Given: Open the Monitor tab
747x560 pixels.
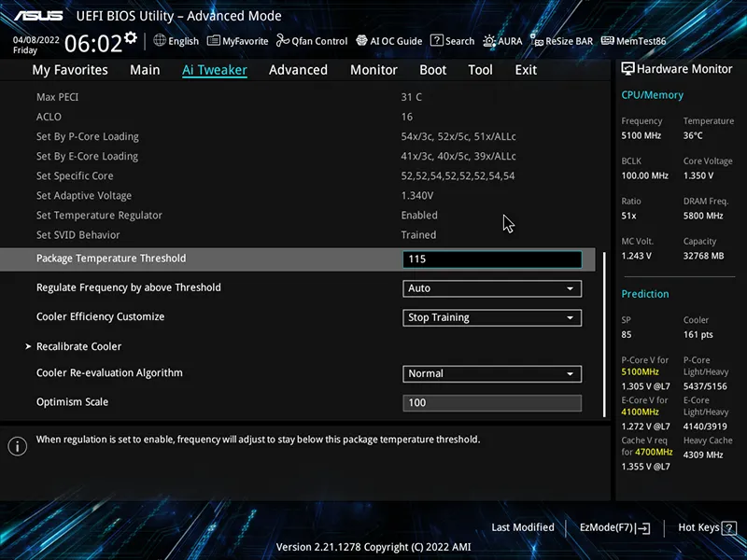Looking at the screenshot, I should [373, 70].
